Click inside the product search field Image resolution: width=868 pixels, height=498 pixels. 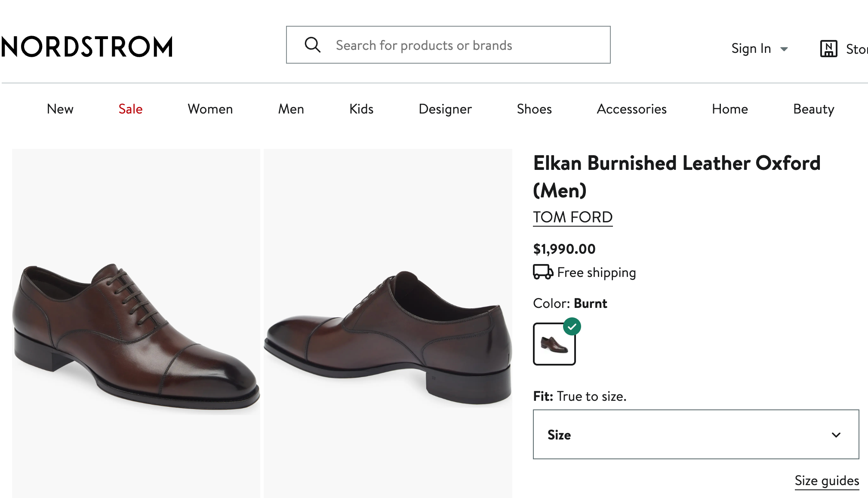pos(452,45)
